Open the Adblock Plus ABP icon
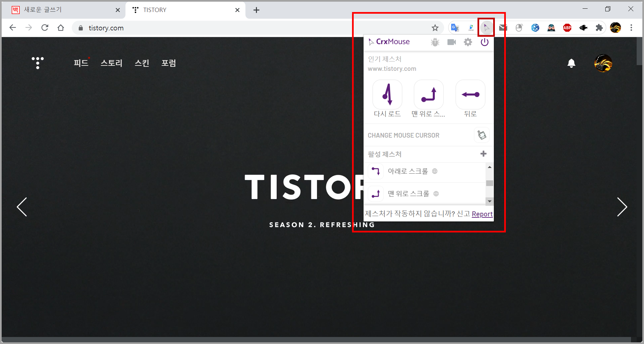The width and height of the screenshot is (644, 344). 567,28
